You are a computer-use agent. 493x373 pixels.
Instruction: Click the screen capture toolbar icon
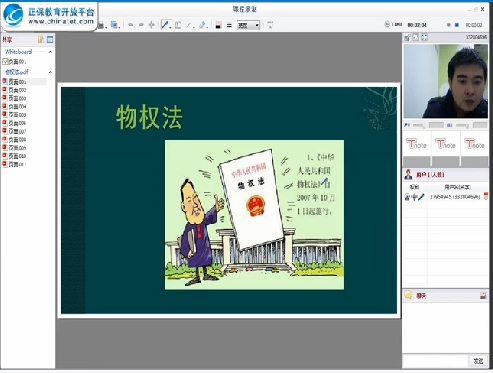tap(115, 25)
